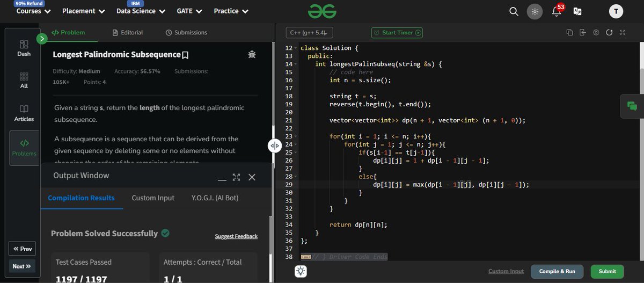Click the folded Driver Code Ends line 38

[344, 257]
